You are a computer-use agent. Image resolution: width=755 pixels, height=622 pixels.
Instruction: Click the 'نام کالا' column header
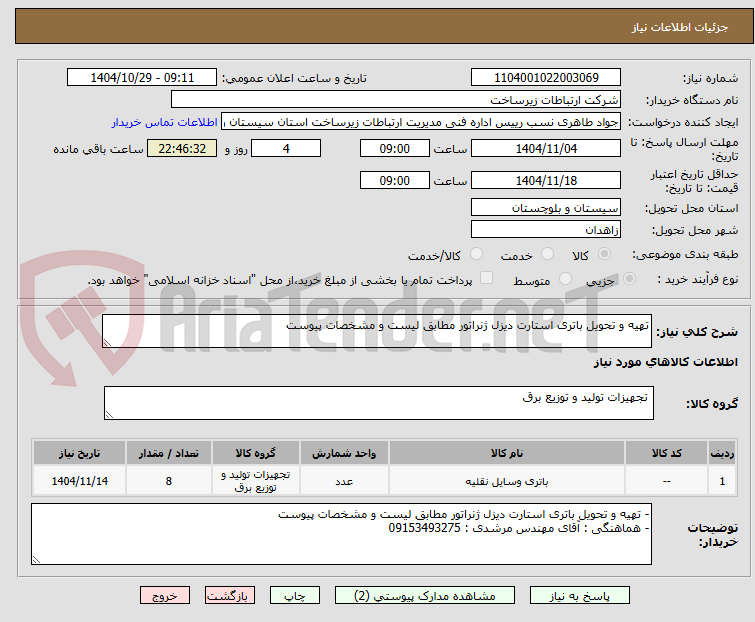click(x=507, y=453)
